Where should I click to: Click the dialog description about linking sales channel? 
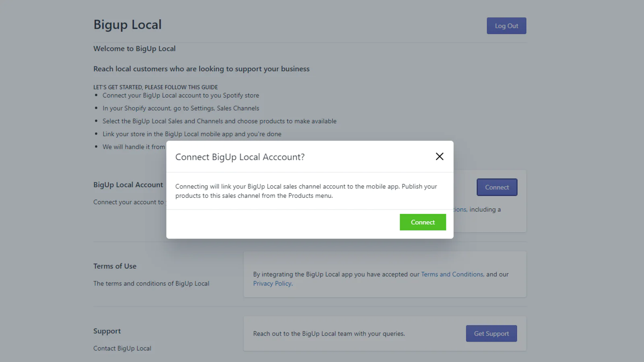(306, 191)
